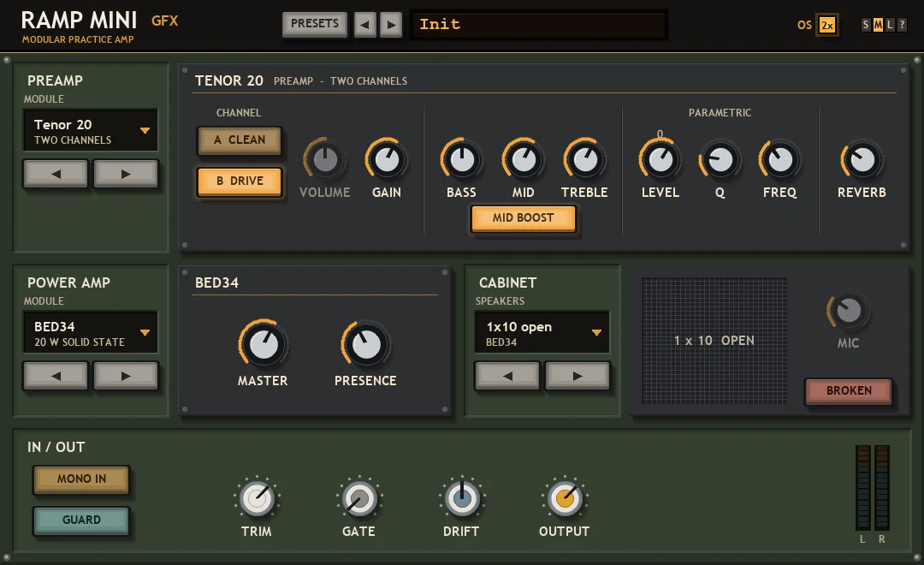Viewport: 924px width, 565px height.
Task: Open the 1x10 open speakers dropdown
Action: point(542,333)
